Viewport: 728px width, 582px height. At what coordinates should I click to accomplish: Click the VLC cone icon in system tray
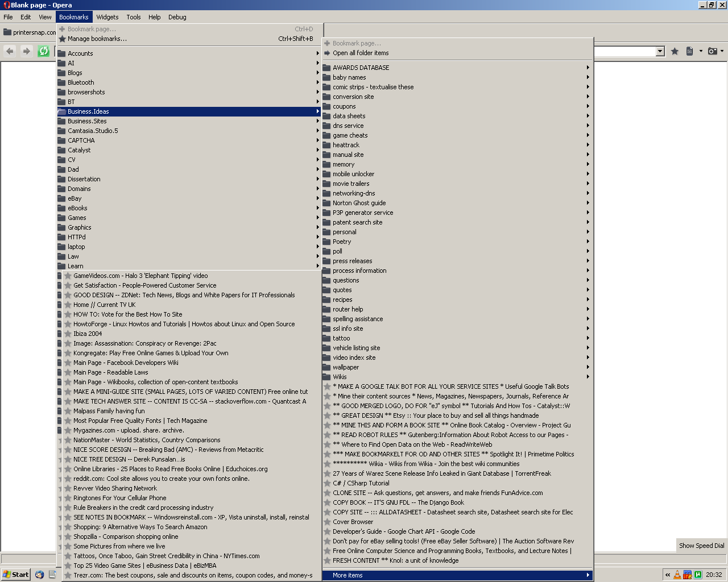[x=677, y=575]
